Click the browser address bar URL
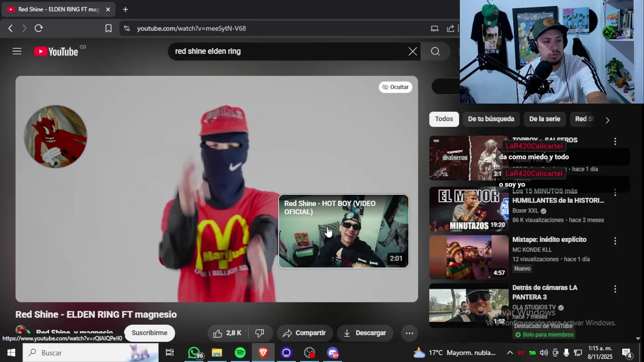The image size is (644, 362). pyautogui.click(x=192, y=29)
